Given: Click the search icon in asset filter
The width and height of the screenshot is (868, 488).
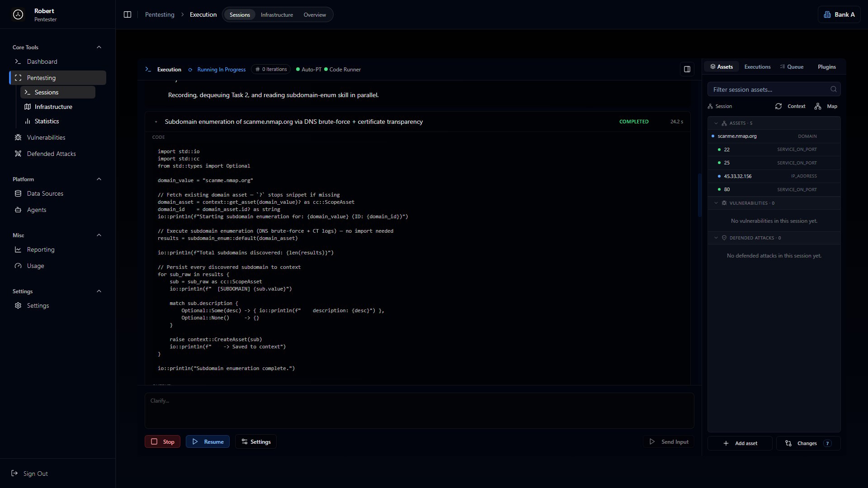Looking at the screenshot, I should (x=833, y=89).
